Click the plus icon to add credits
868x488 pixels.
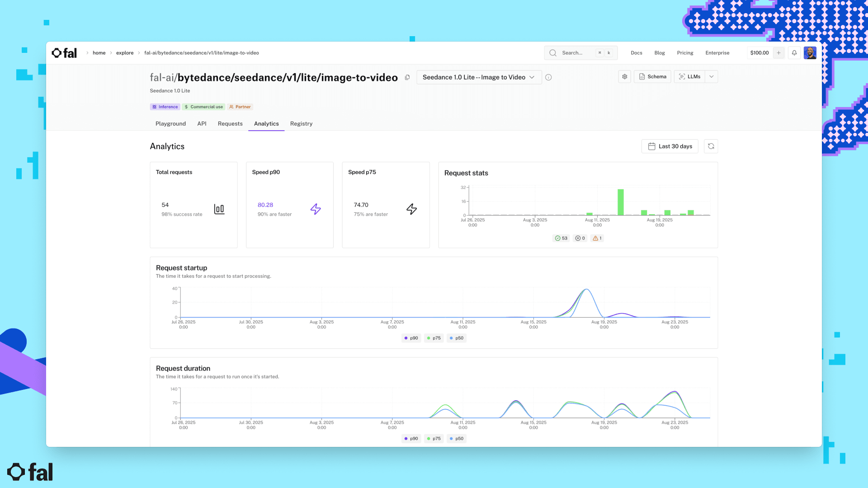point(778,53)
